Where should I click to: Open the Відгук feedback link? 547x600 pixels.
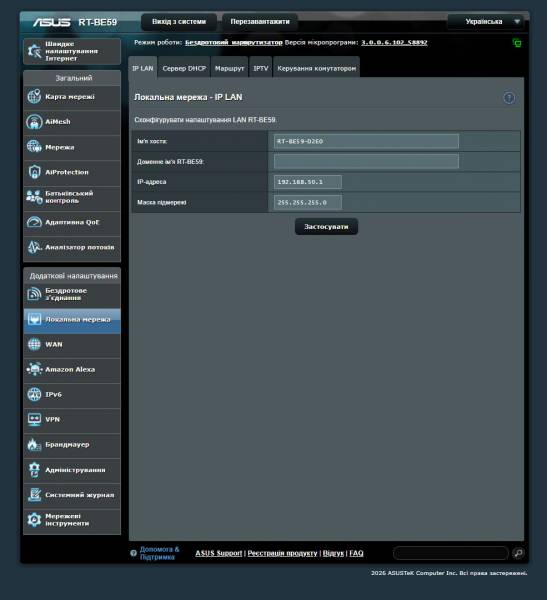tap(333, 553)
